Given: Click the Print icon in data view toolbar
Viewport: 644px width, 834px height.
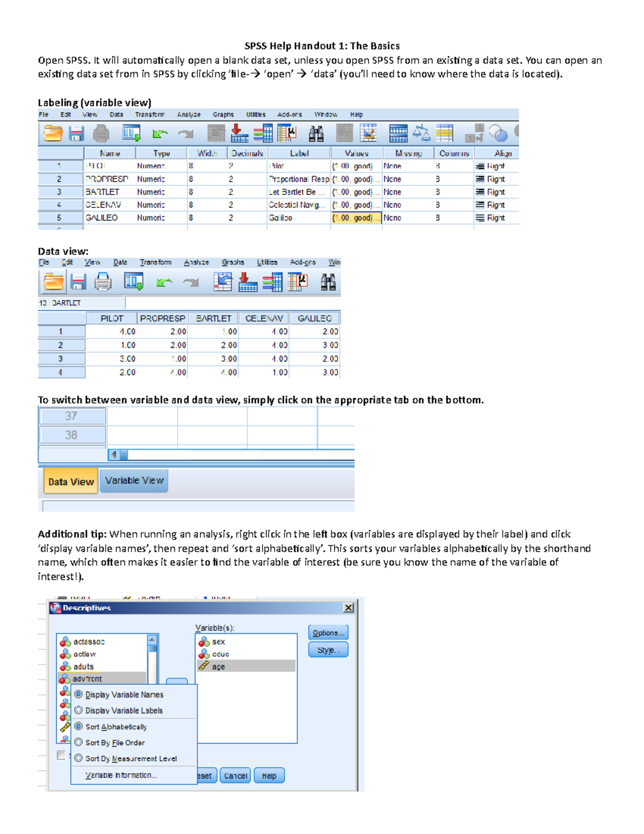Looking at the screenshot, I should point(103,282).
